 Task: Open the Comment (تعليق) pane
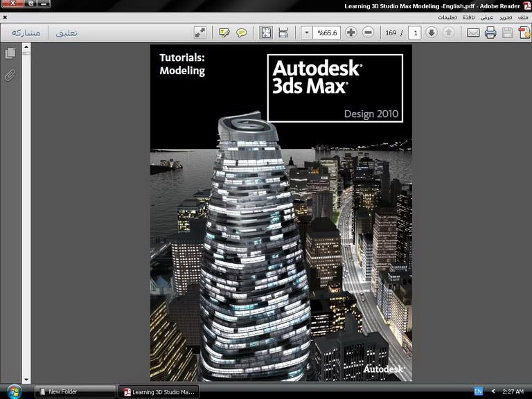(66, 33)
